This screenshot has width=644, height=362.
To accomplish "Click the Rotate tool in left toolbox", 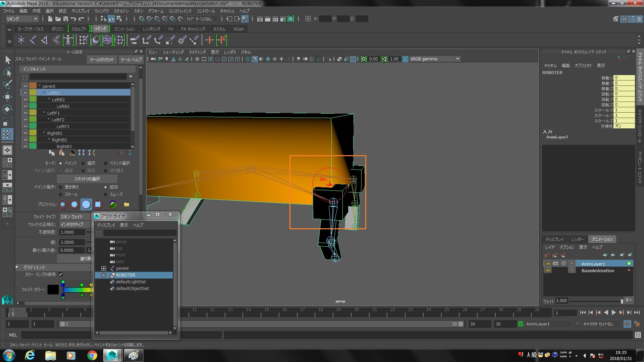I will (x=7, y=109).
